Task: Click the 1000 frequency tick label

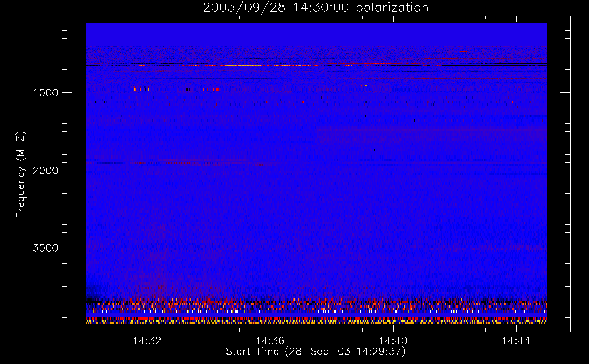Action: 46,93
